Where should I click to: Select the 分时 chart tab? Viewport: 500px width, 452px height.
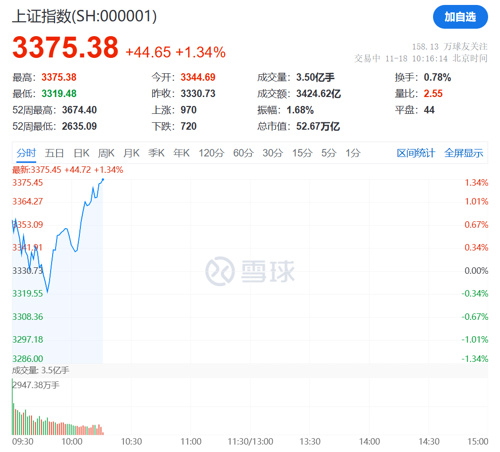click(x=26, y=153)
